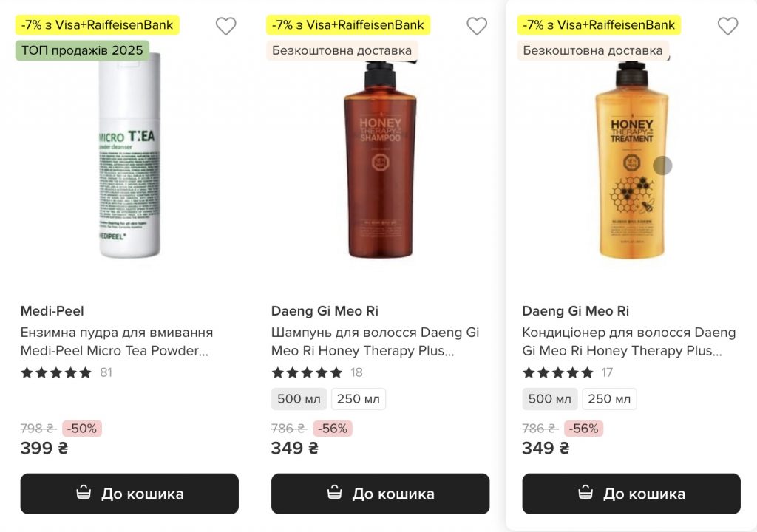Screen dimensions: 757x532
Task: Click the shampoo's Visa+RaiffeisenBank discount label
Action: click(x=348, y=25)
